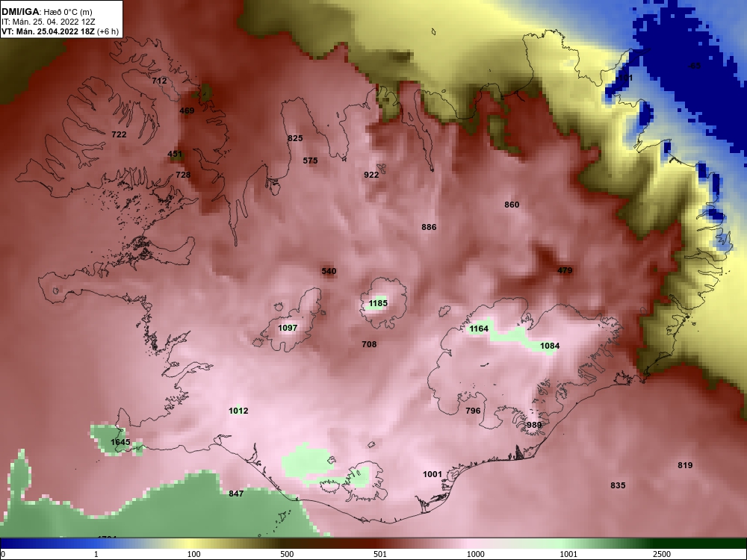Pick map value 796
The image size is (747, 560).
[473, 411]
